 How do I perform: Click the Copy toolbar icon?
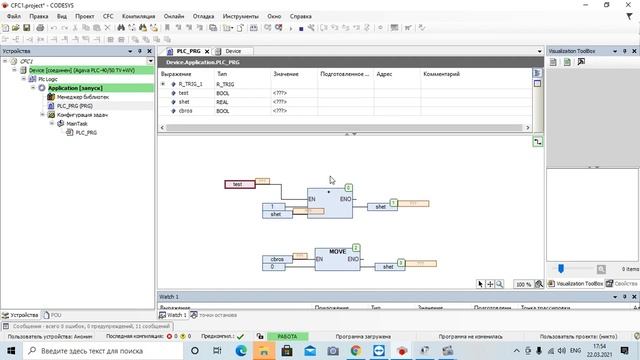click(x=86, y=28)
